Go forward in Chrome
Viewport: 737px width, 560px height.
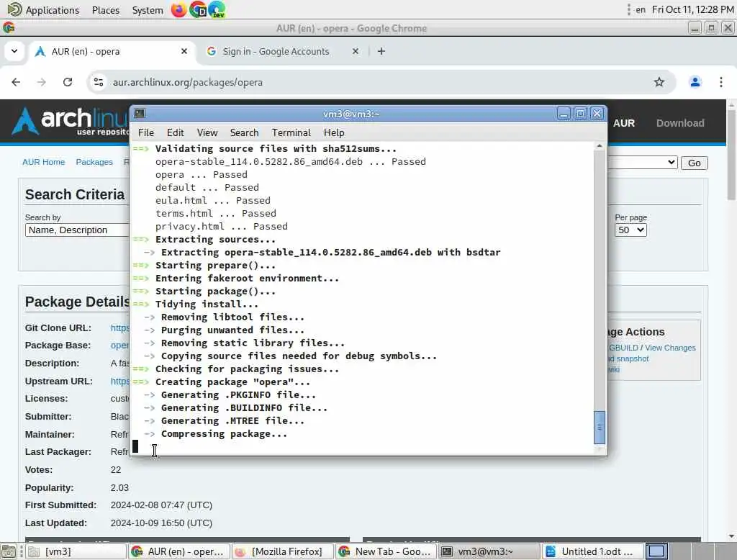click(42, 82)
